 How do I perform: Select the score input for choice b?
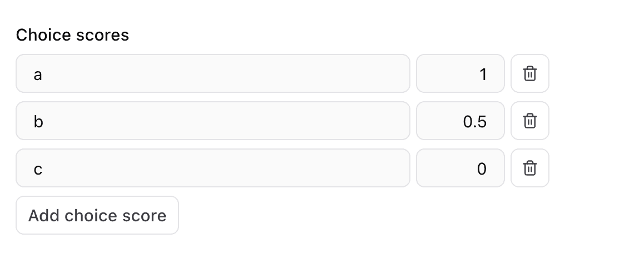click(460, 121)
